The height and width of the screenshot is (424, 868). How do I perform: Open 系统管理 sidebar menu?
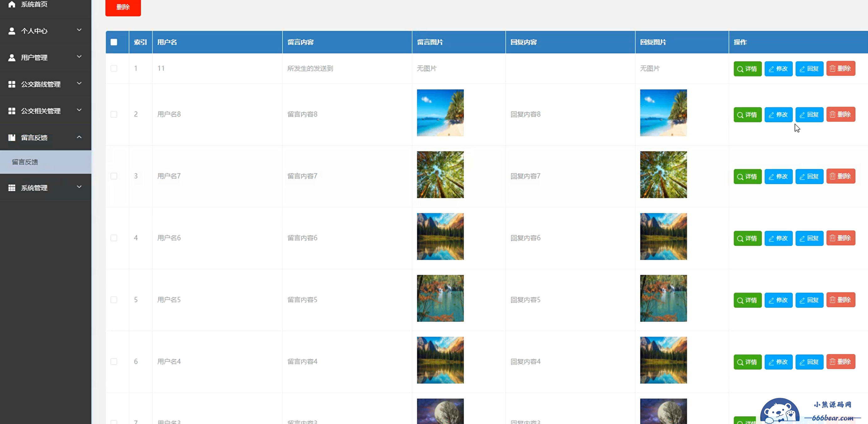click(45, 188)
